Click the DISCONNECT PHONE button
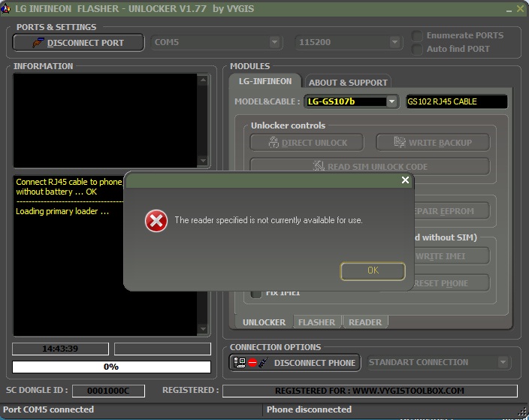This screenshot has height=420, width=529. [295, 363]
